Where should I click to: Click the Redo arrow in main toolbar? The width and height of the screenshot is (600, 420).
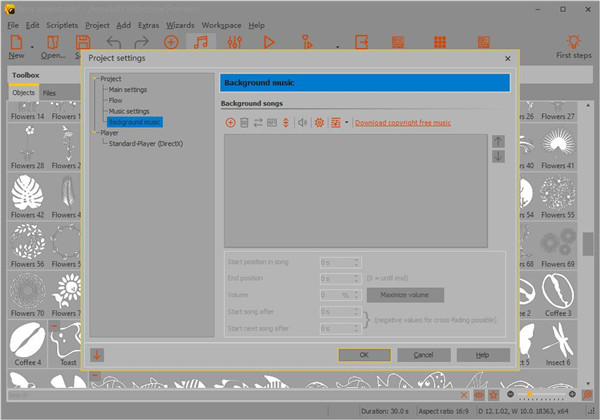[142, 42]
